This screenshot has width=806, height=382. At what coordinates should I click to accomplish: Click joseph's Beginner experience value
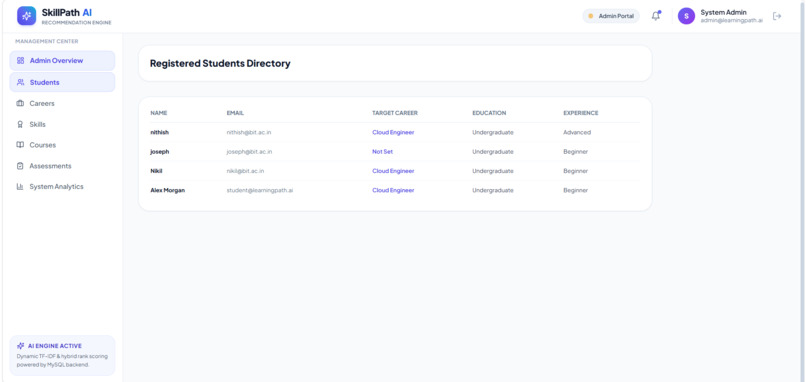[x=576, y=152]
